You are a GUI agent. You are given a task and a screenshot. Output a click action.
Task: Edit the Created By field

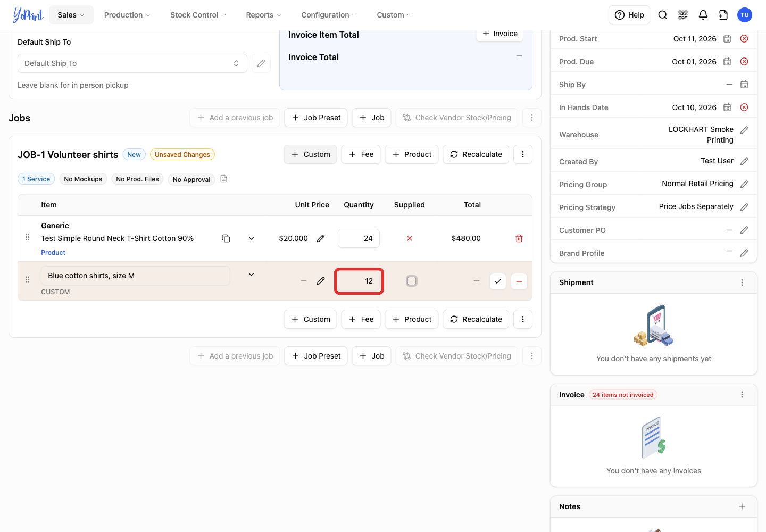pos(744,161)
